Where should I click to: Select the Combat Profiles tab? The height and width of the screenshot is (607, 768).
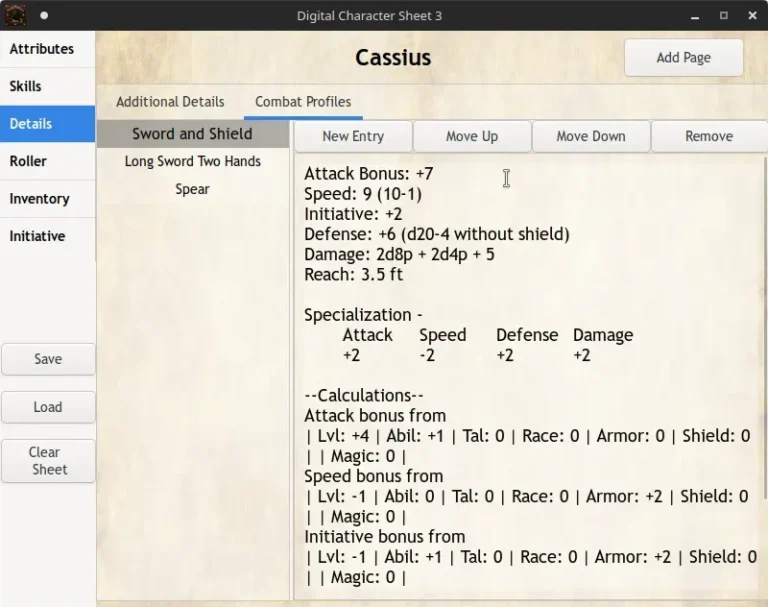point(303,102)
